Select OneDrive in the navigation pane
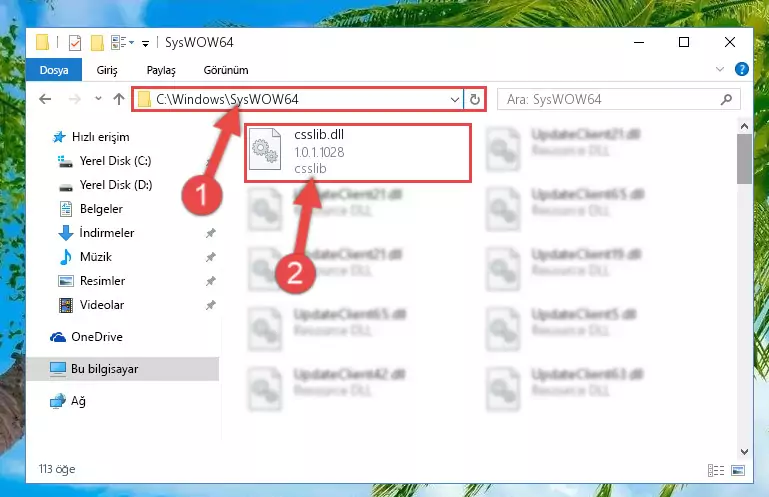The image size is (769, 497). (x=97, y=337)
